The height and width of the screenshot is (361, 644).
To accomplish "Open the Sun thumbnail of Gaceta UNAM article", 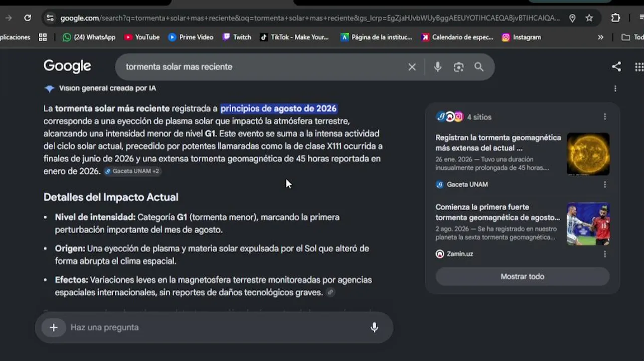I will [588, 154].
